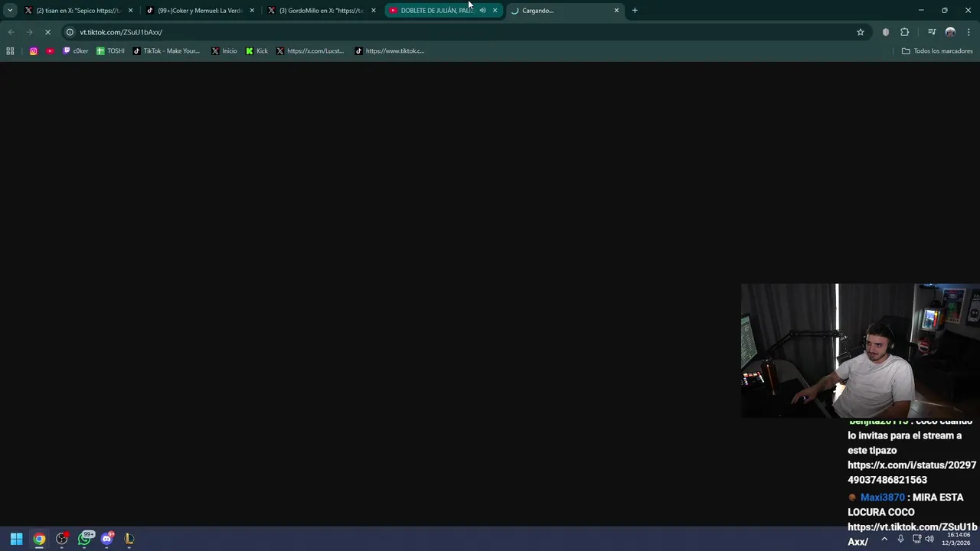Switch to 'GordoMillo en X' tab
Screen dimensions: 980x551
[x=322, y=11]
